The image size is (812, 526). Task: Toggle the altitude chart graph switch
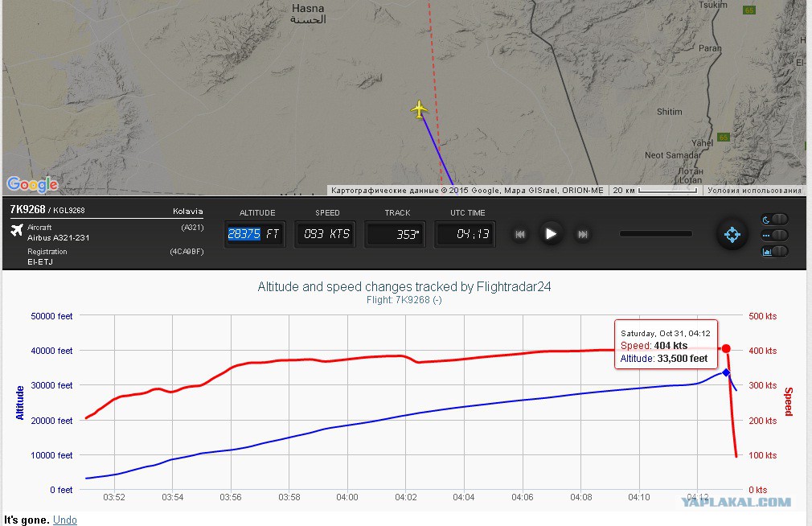tap(774, 252)
